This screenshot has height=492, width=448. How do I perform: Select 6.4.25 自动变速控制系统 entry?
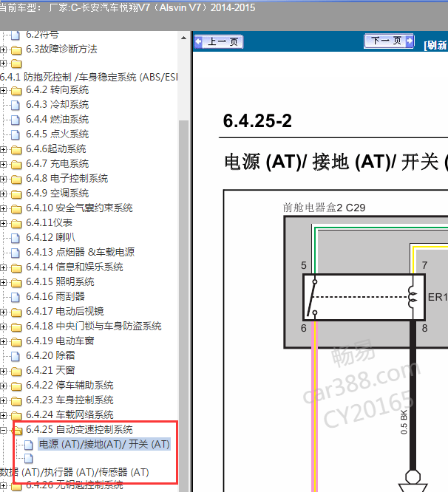click(x=79, y=429)
